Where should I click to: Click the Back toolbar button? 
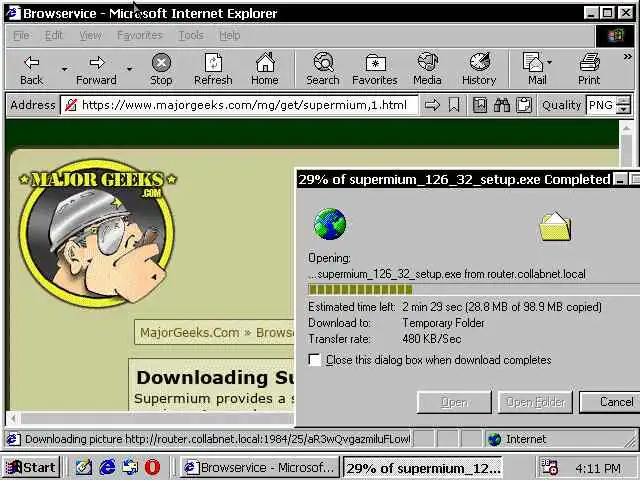(31, 69)
